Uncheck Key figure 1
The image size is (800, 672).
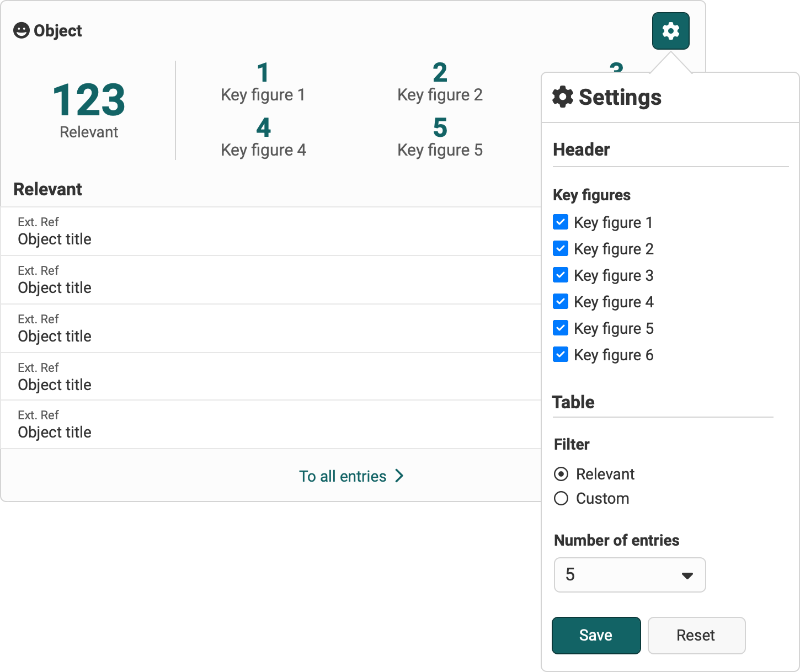[560, 222]
